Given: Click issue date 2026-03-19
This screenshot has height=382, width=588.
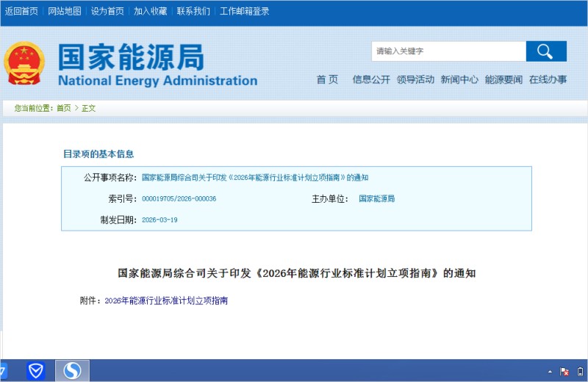Looking at the screenshot, I should pos(159,220).
